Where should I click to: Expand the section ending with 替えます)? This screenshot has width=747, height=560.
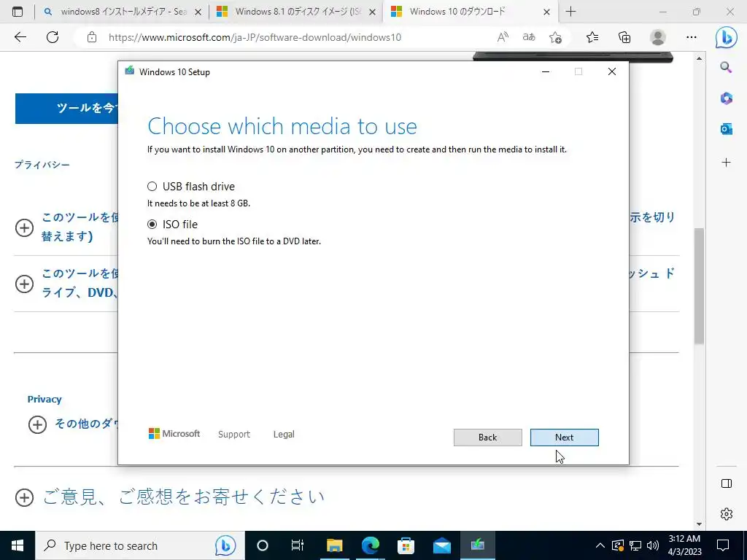coord(24,227)
